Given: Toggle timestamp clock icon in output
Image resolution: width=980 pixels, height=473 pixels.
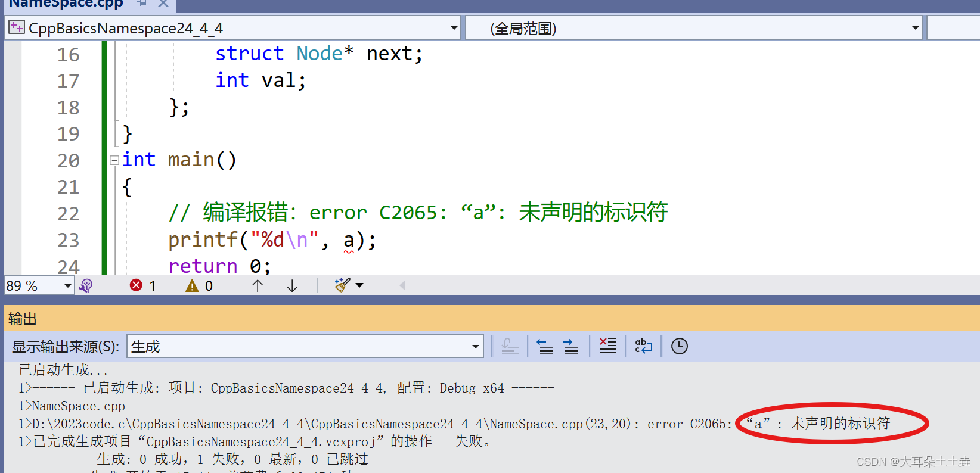Looking at the screenshot, I should pyautogui.click(x=680, y=346).
